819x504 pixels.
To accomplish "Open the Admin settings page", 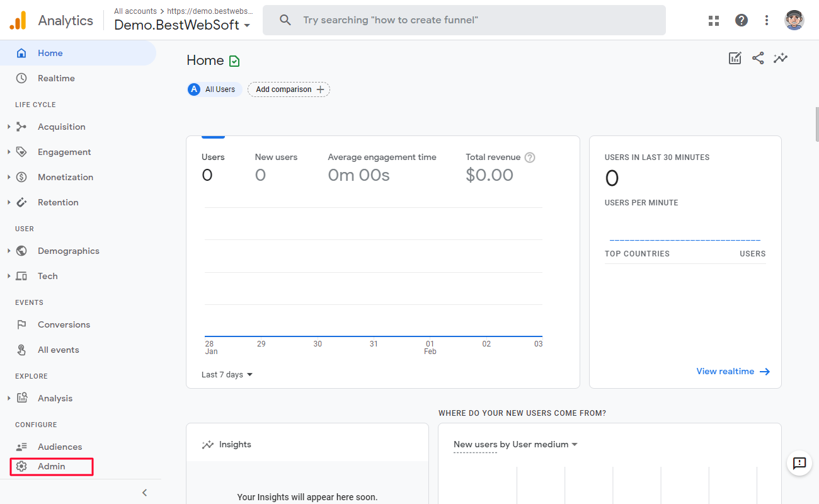I will [x=52, y=466].
